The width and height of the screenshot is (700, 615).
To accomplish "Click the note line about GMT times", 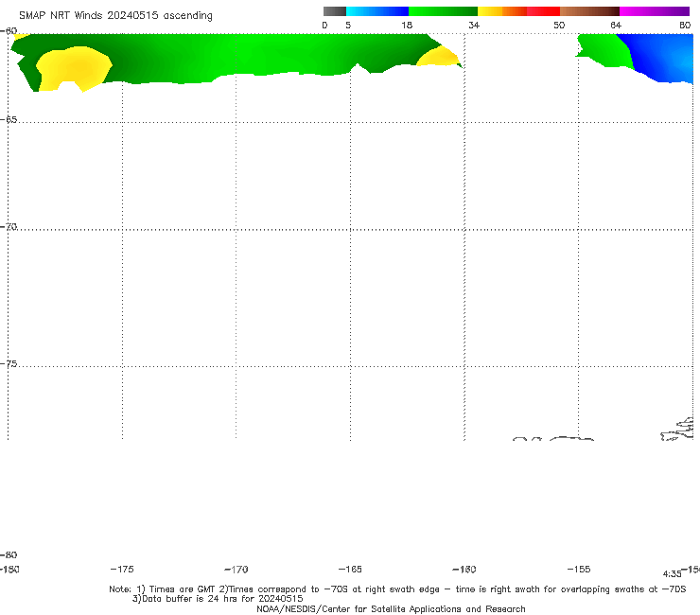I will [397, 589].
